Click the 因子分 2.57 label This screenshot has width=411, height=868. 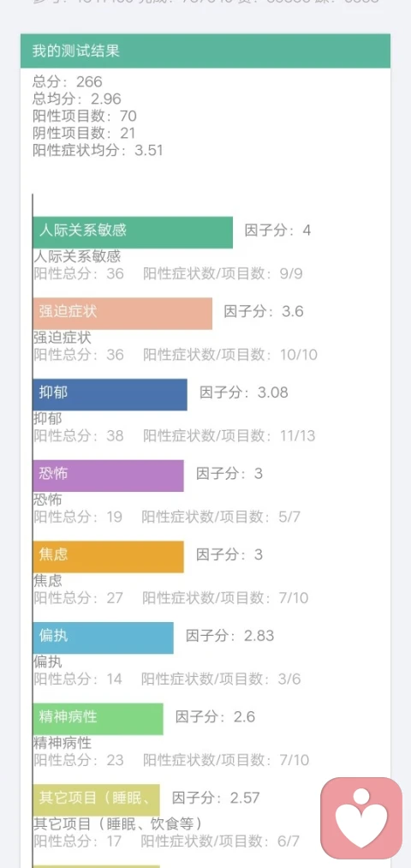(x=216, y=798)
